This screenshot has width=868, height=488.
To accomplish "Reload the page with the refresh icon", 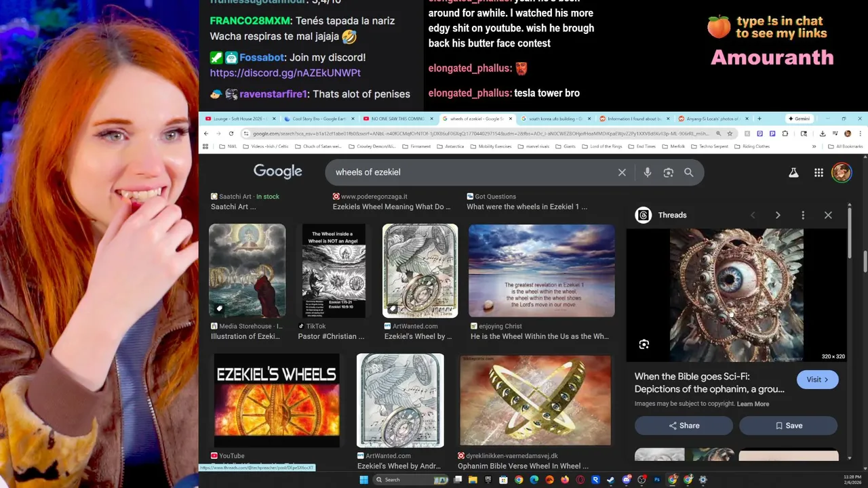I will coord(231,134).
